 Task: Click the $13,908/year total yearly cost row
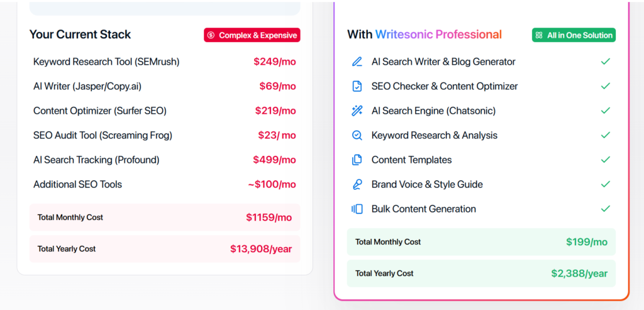(165, 249)
